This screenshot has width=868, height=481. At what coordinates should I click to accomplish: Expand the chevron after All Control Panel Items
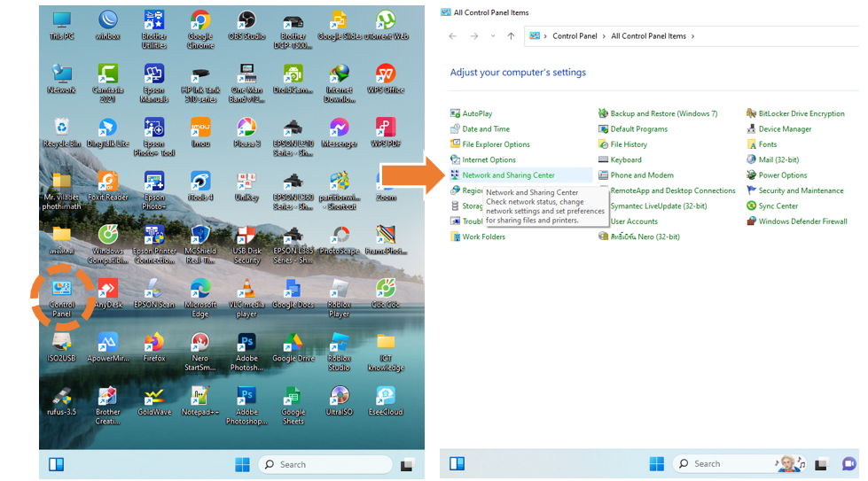coord(693,36)
